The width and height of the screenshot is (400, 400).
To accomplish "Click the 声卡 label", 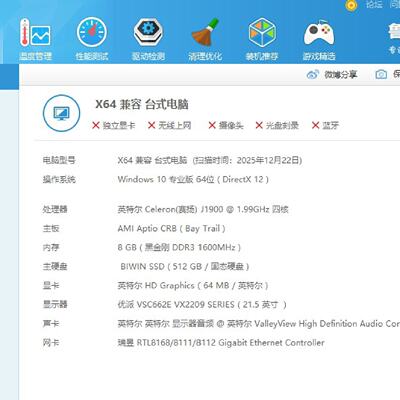I will 51,323.
